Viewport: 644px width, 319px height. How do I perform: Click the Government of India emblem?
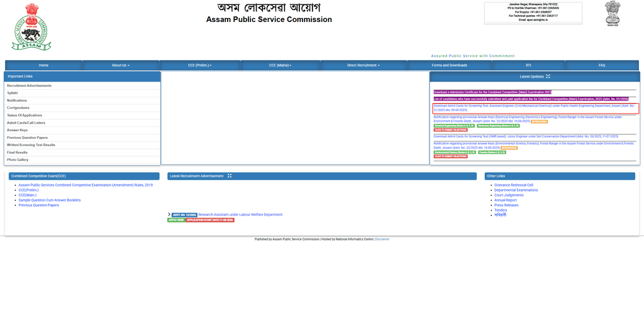613,14
